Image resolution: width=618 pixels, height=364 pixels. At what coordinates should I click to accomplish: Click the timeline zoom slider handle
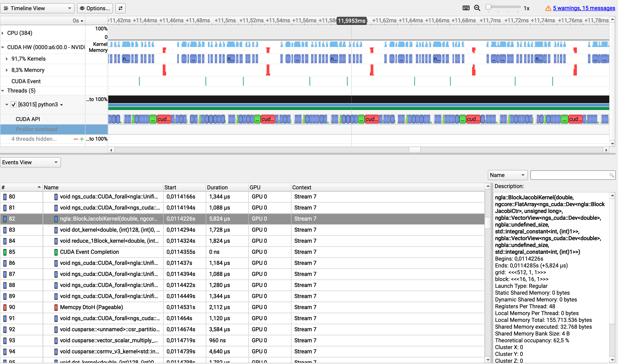[x=488, y=7]
